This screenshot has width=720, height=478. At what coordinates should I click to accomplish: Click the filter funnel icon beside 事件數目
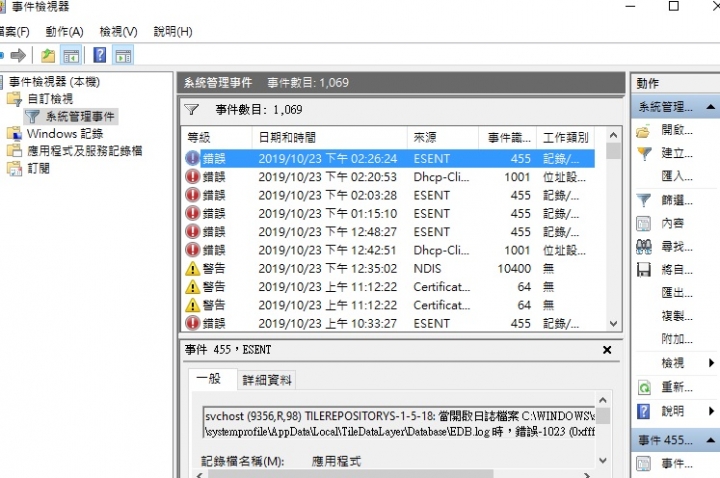(191, 110)
